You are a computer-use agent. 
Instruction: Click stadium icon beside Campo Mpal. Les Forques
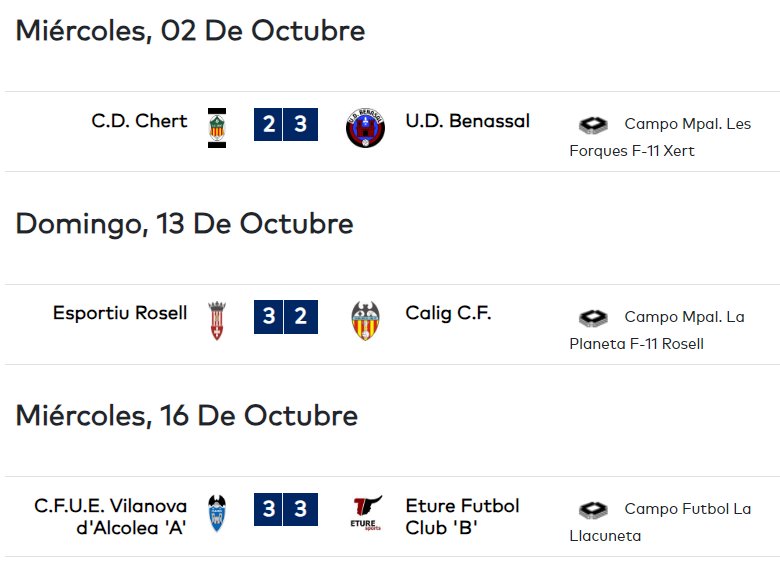click(593, 125)
